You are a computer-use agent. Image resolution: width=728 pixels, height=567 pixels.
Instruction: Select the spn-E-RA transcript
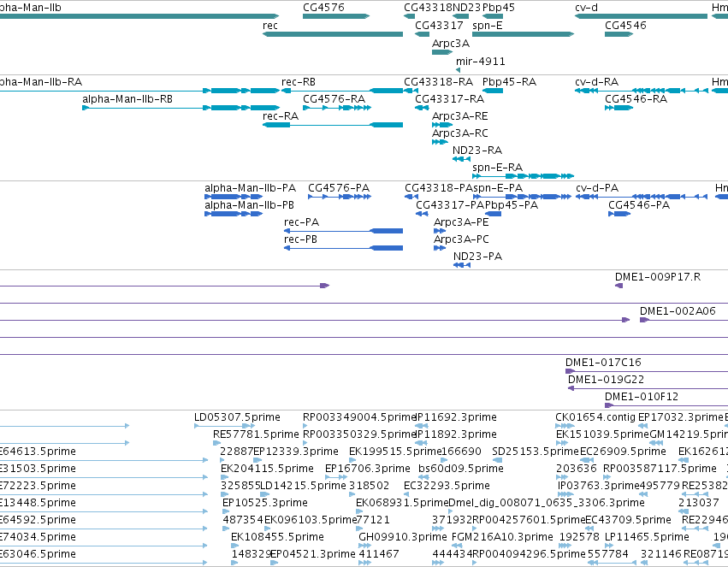(x=524, y=176)
